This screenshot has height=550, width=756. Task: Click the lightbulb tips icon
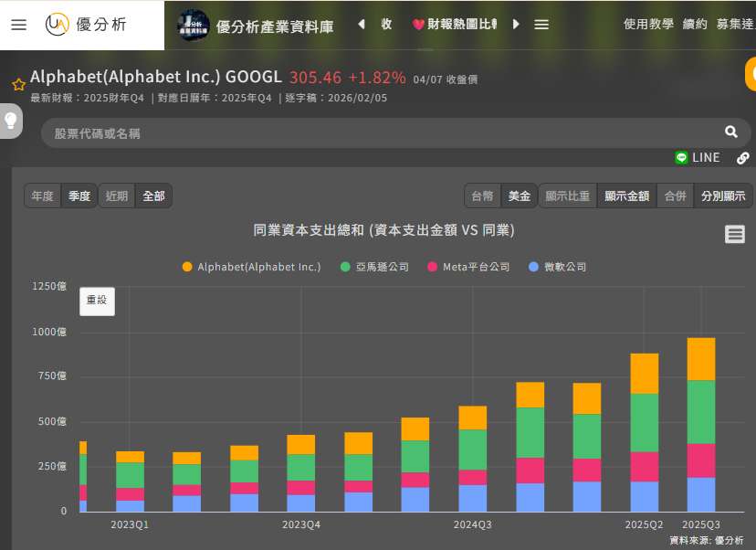(x=11, y=121)
